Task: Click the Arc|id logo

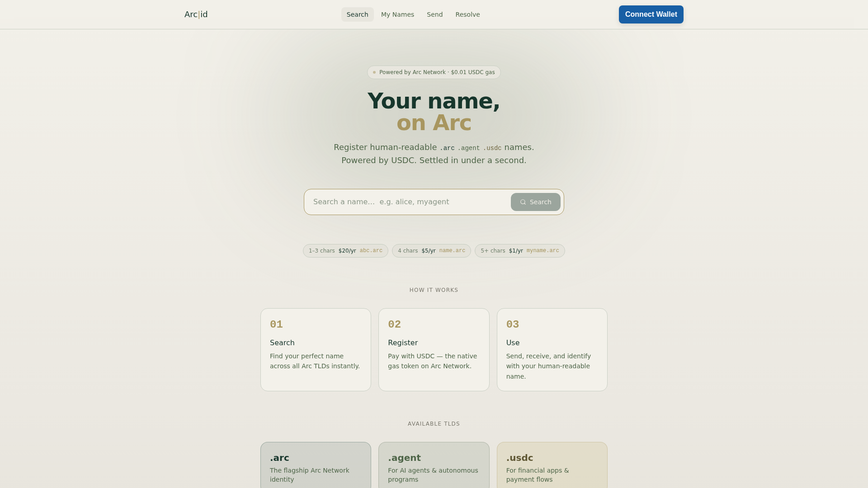Action: point(196,14)
